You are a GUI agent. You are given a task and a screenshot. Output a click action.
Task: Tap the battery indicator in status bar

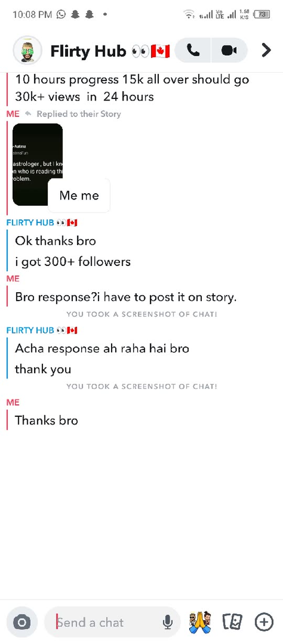[x=262, y=15]
